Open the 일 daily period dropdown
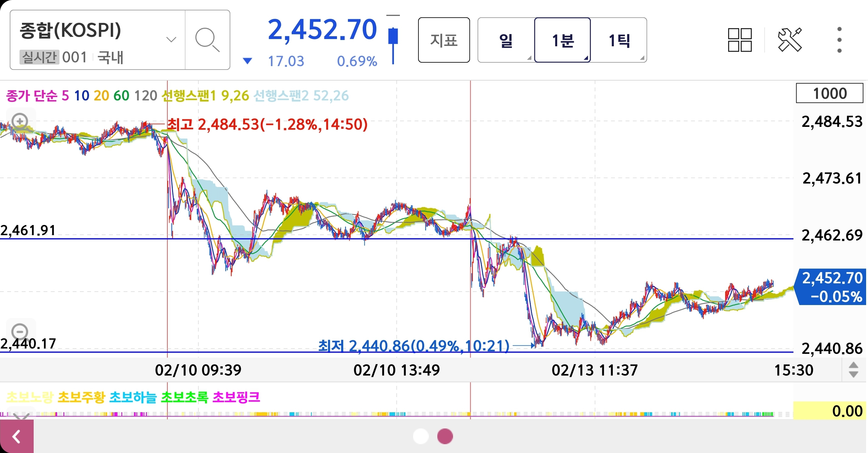This screenshot has width=868, height=453. tap(506, 40)
